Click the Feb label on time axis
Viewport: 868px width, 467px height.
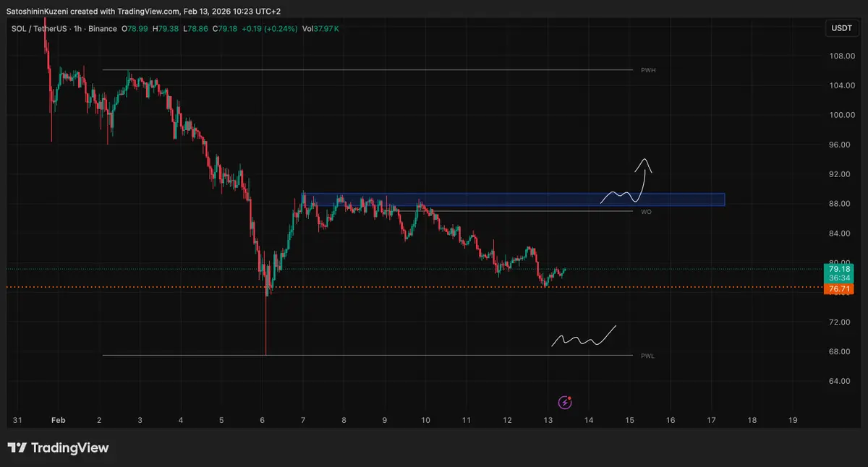tap(59, 420)
